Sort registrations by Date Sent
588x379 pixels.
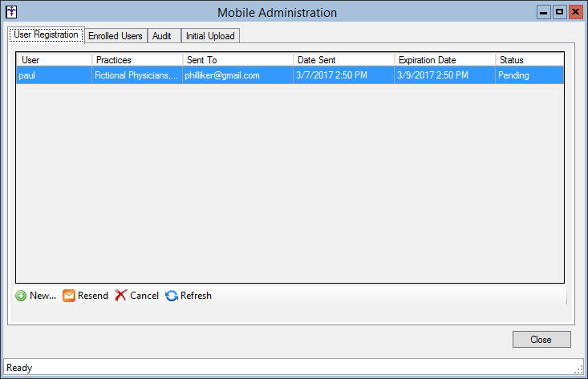pos(343,60)
